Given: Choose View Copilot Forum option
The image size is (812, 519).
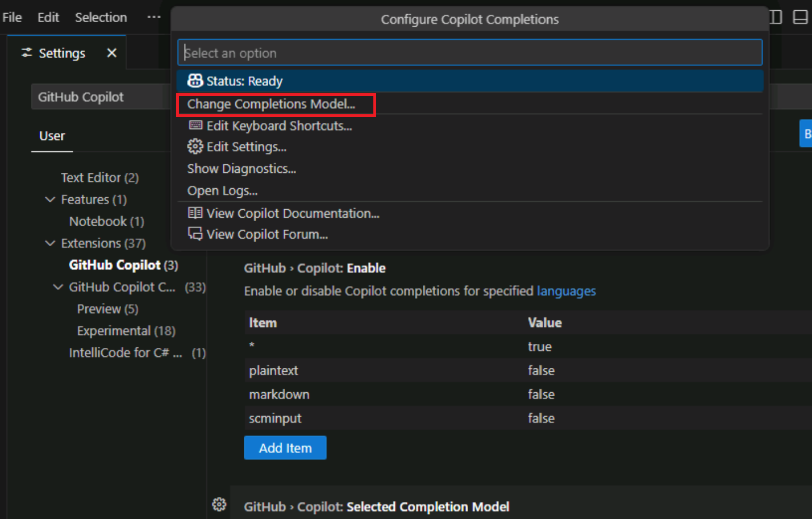Looking at the screenshot, I should (470, 234).
